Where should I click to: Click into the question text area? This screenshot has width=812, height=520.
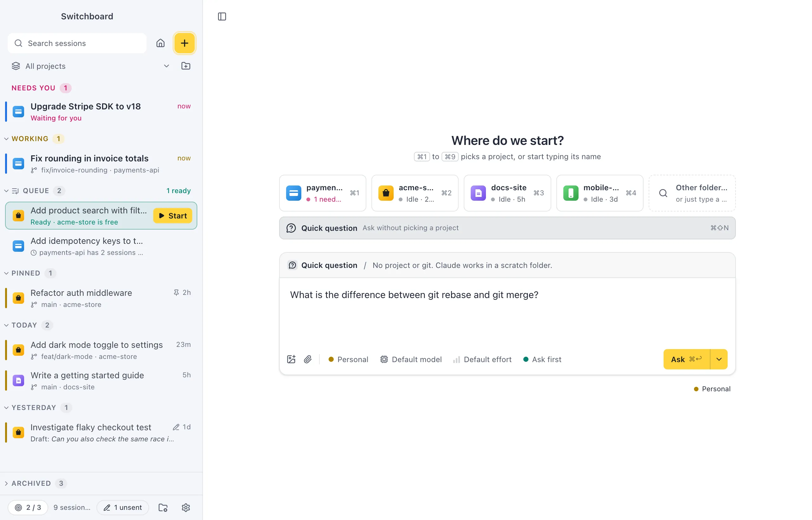click(507, 312)
